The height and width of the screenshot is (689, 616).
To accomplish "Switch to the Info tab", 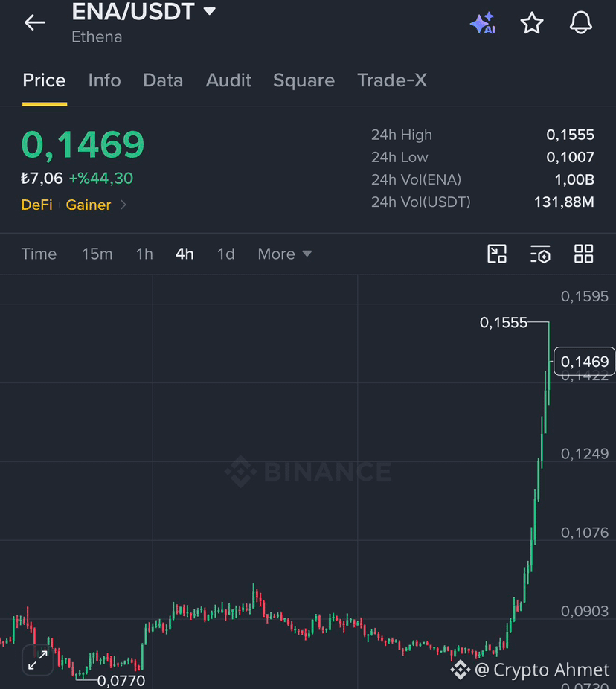I will pyautogui.click(x=105, y=80).
